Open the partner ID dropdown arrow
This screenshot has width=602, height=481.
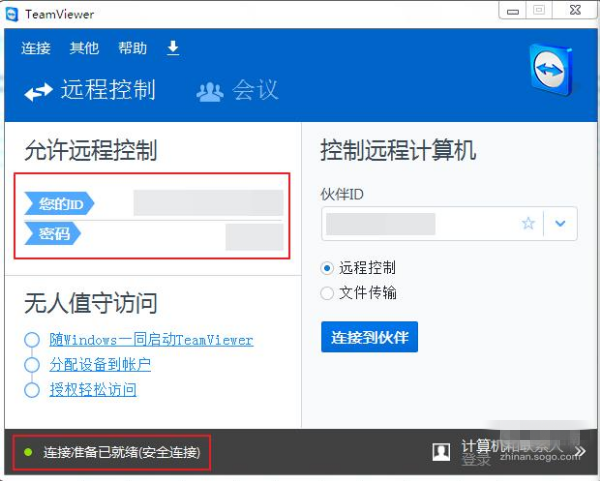tap(560, 224)
